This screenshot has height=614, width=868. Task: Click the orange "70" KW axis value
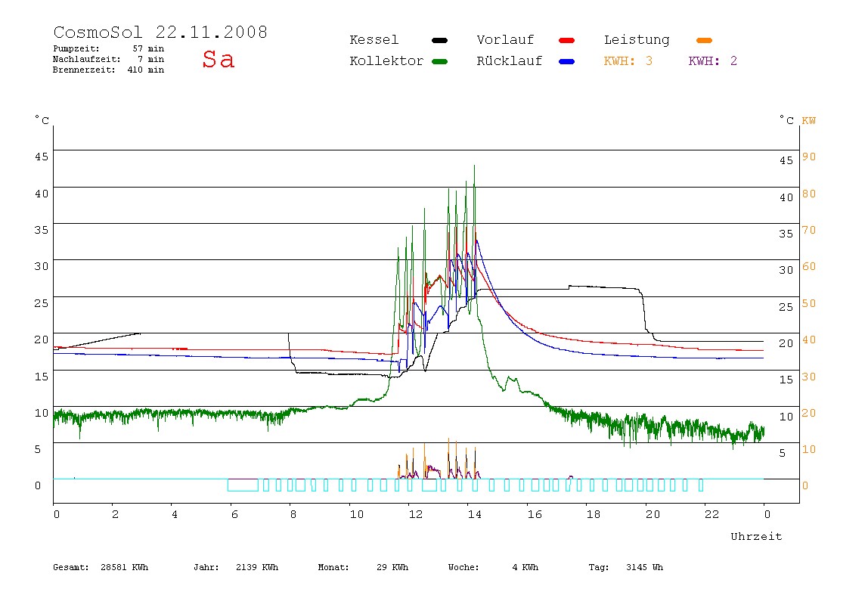809,230
